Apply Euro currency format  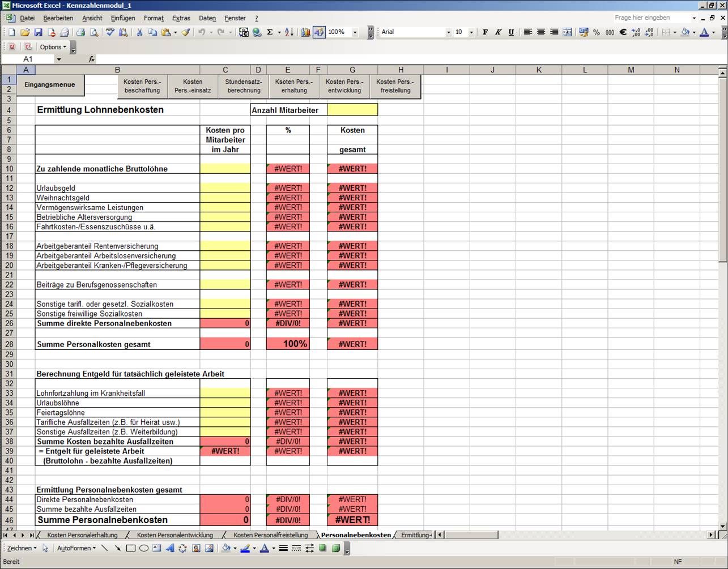pos(623,32)
